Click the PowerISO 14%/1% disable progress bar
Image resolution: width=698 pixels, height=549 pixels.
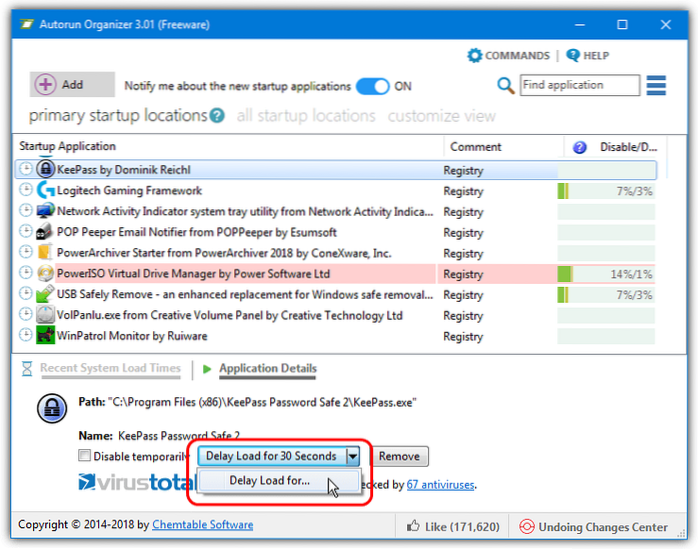606,273
